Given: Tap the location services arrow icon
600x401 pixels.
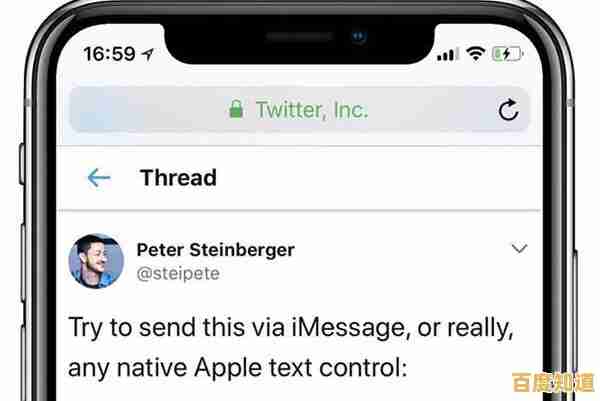Looking at the screenshot, I should point(148,54).
